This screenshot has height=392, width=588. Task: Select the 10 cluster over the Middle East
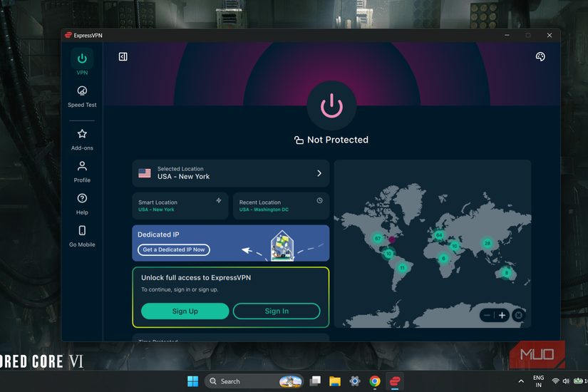[x=455, y=246]
